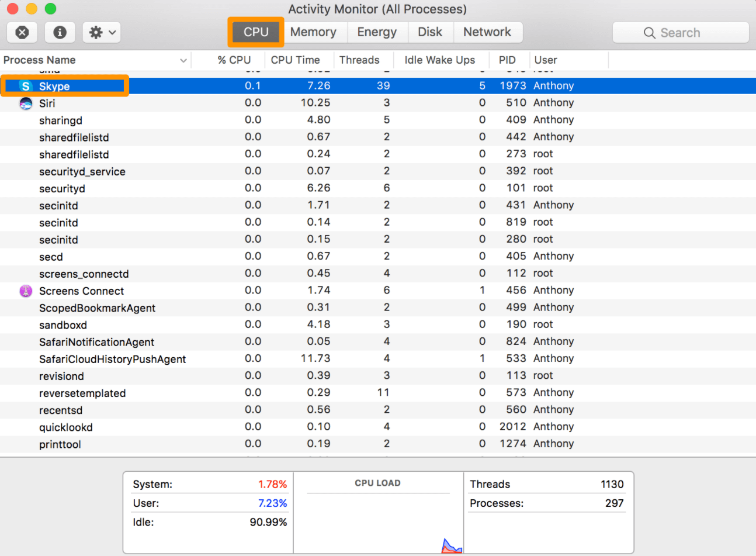Click the Skype application icon in the list

[x=26, y=85]
